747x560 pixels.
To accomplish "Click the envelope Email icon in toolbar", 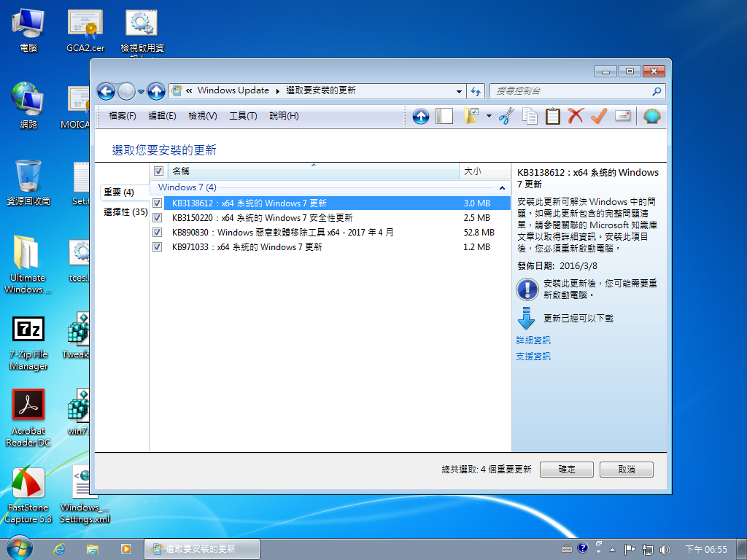I will [x=623, y=116].
